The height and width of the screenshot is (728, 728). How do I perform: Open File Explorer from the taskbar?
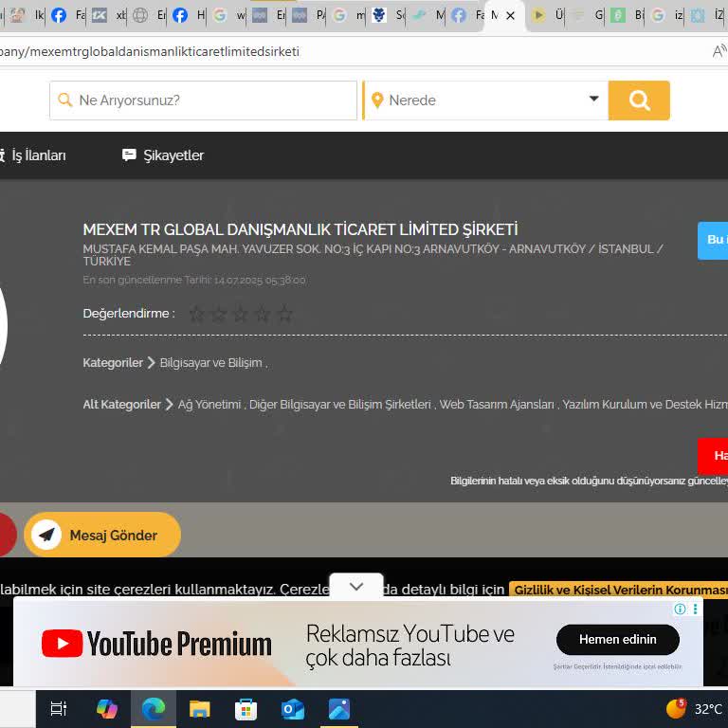(x=199, y=709)
